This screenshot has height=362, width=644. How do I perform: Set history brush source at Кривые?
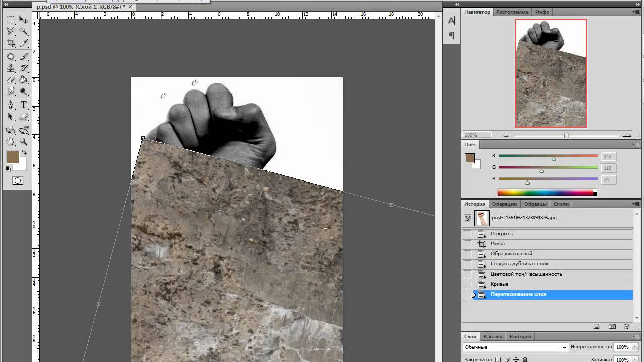(x=468, y=284)
